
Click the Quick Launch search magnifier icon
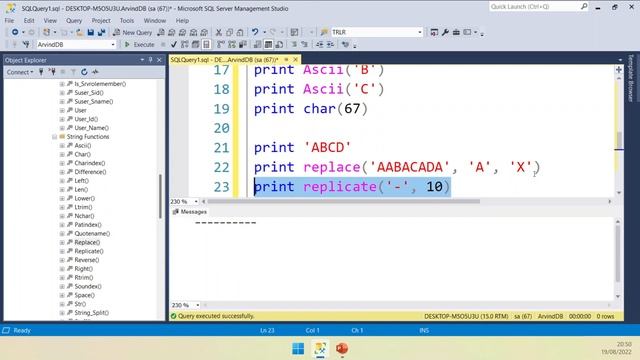584,7
